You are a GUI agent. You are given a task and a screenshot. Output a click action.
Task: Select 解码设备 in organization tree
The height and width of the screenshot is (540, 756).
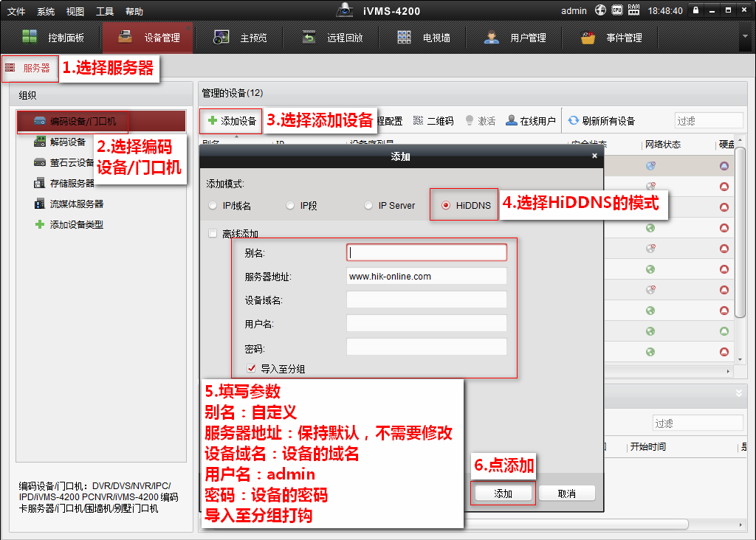pos(60,142)
